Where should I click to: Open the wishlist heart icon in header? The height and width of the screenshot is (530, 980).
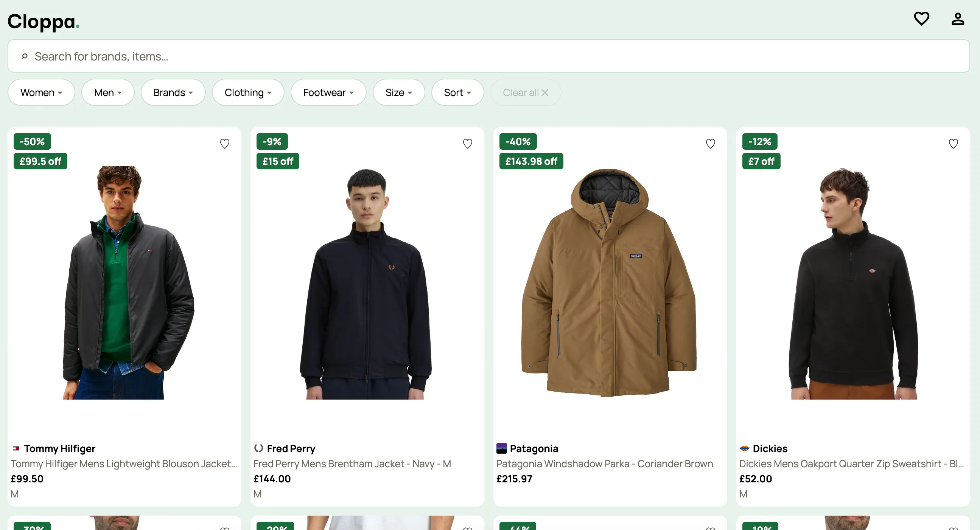tap(921, 19)
